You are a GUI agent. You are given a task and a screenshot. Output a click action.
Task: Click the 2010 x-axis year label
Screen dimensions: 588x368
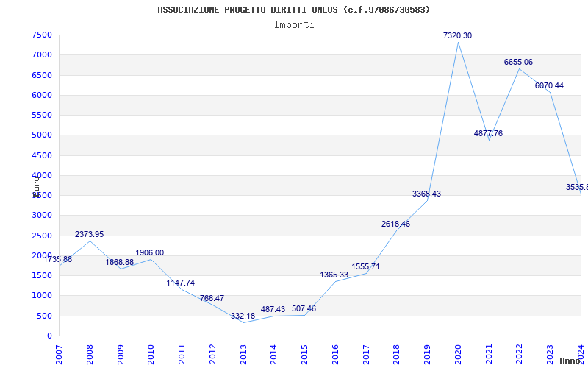click(x=151, y=354)
